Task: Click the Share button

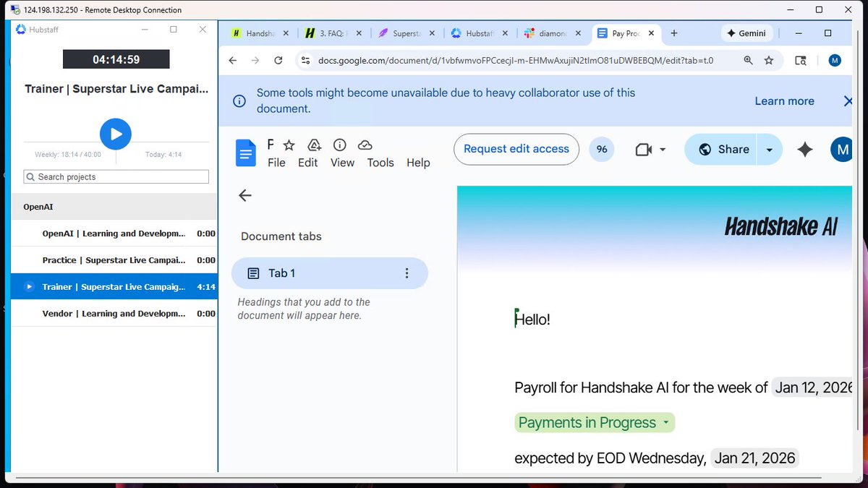Action: pos(720,150)
